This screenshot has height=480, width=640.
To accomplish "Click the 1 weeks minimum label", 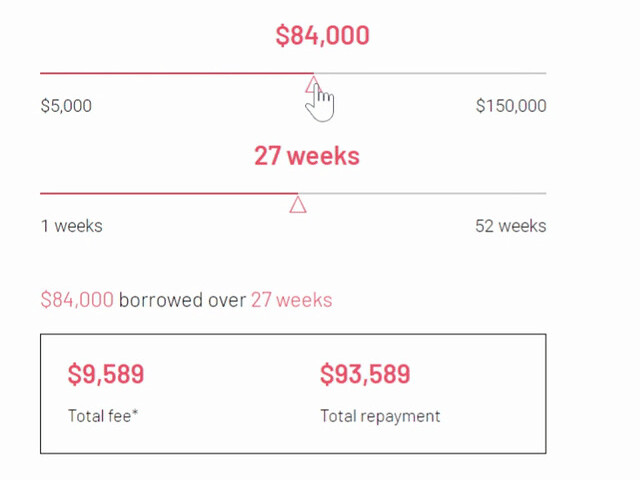I will point(72,226).
